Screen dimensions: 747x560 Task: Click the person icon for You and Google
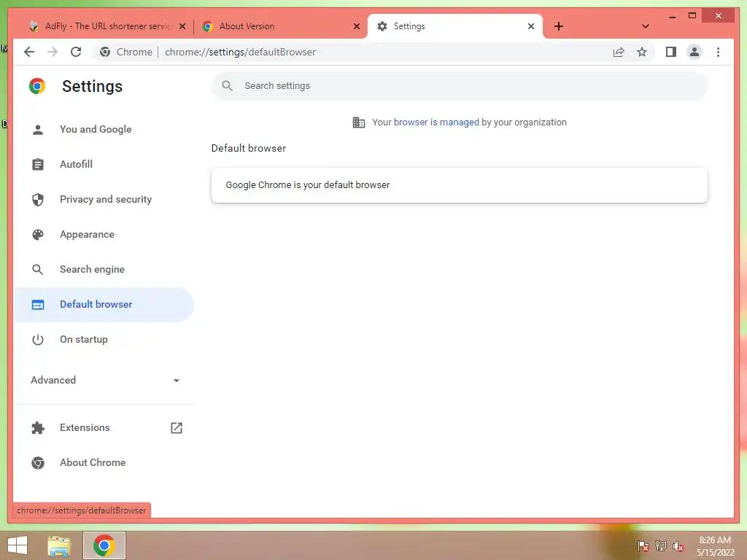pyautogui.click(x=38, y=130)
